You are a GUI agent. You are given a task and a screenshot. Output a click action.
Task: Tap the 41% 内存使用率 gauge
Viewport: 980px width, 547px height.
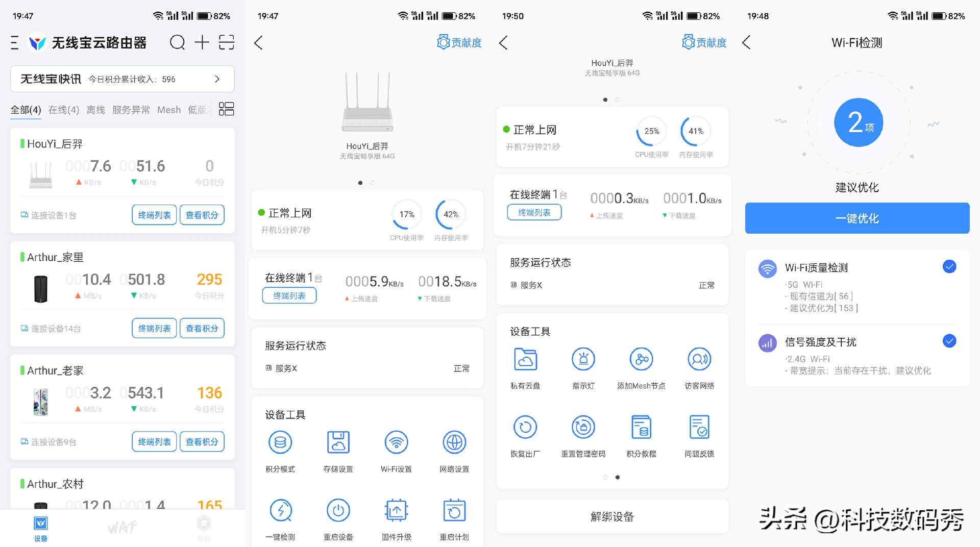(696, 131)
